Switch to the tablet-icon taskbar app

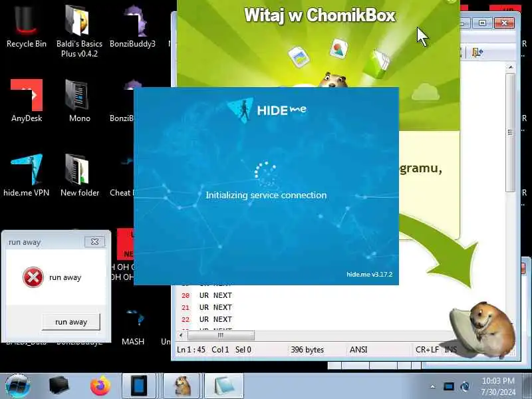(x=139, y=386)
